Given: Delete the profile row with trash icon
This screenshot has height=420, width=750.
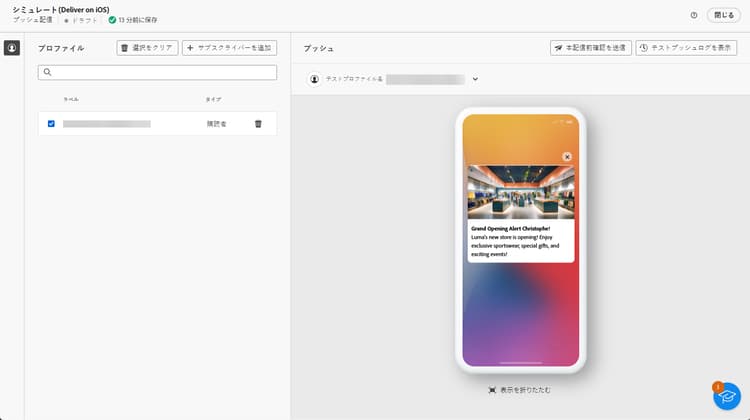Looking at the screenshot, I should point(258,124).
